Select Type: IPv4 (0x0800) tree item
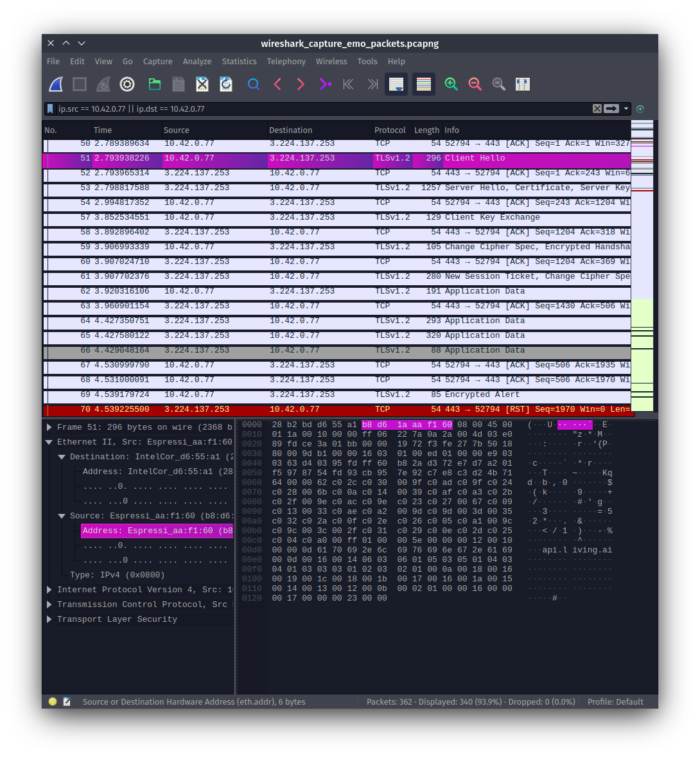The width and height of the screenshot is (700, 758). [x=118, y=575]
